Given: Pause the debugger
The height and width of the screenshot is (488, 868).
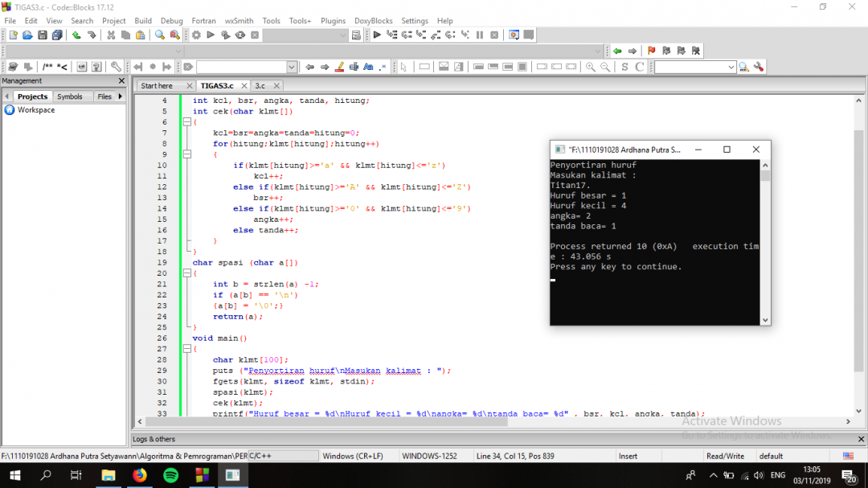Looking at the screenshot, I should 480,35.
